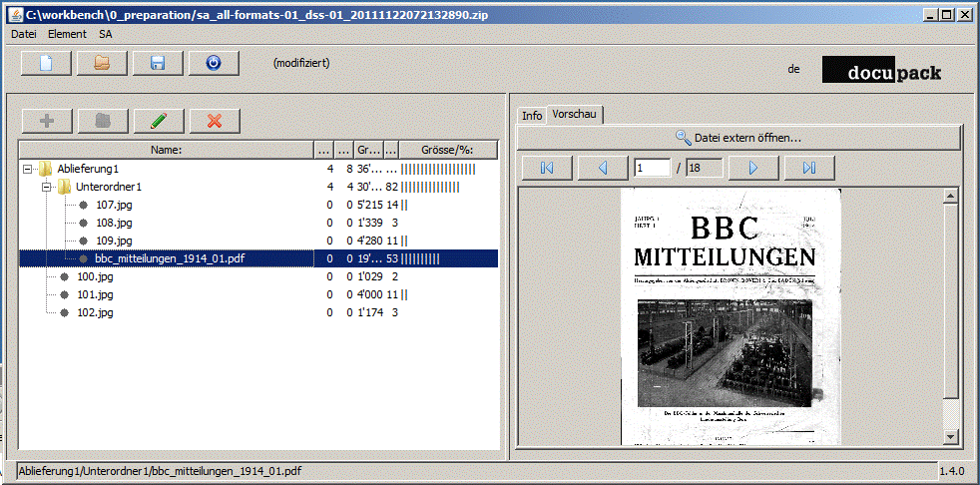Click the total pages field showing 18
The height and width of the screenshot is (485, 980).
click(x=705, y=168)
